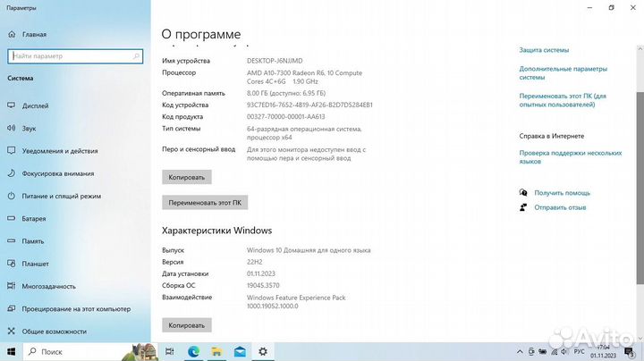
Task: Open the Батарея battery icon
Action: point(12,218)
